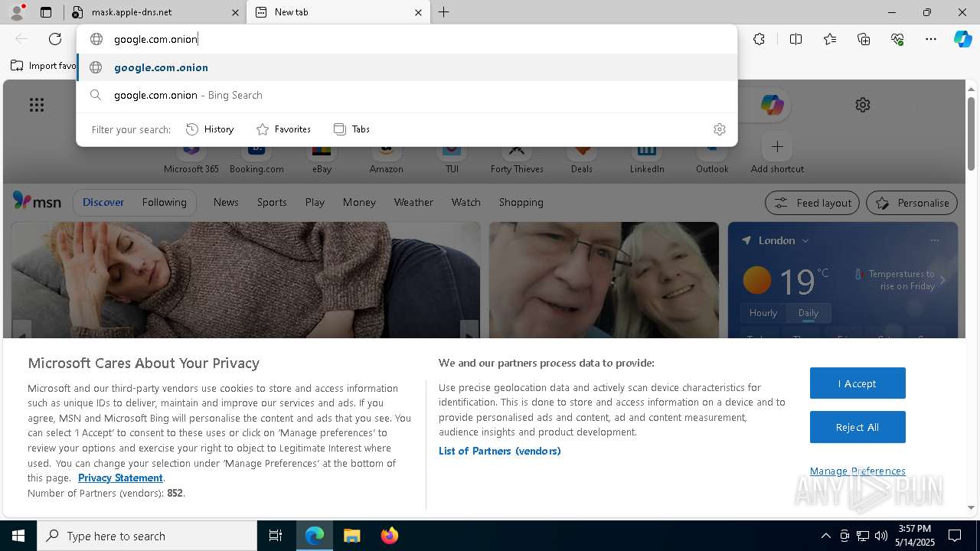Open the Money section

click(x=359, y=202)
